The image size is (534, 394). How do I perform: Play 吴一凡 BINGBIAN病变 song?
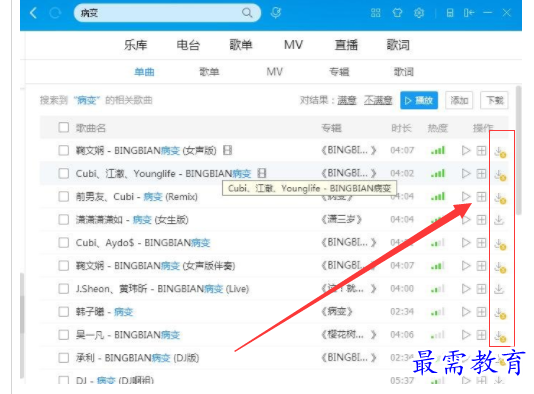466,335
